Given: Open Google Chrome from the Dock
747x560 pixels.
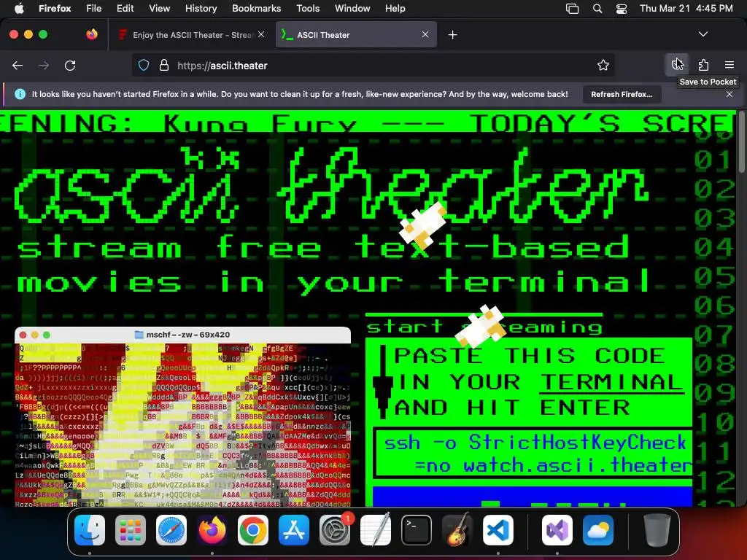Looking at the screenshot, I should [253, 530].
